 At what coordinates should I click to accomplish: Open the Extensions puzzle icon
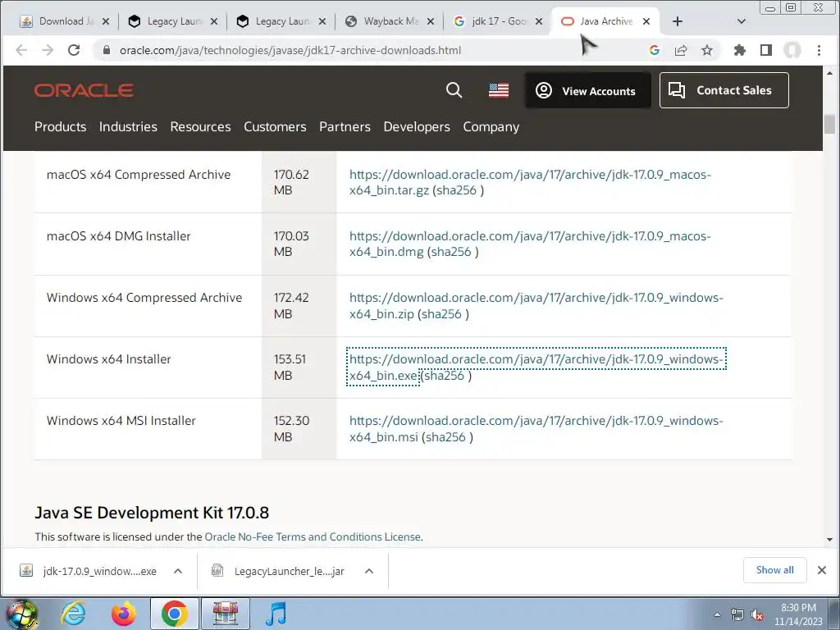740,50
